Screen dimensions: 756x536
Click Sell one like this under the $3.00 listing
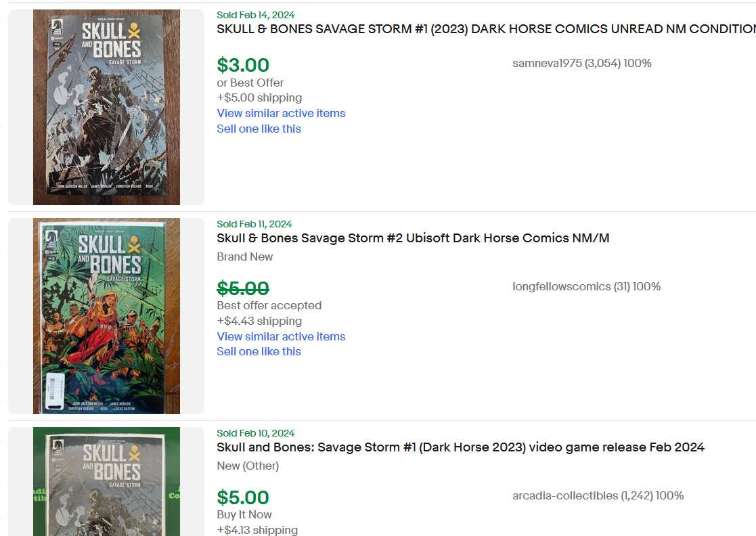259,129
